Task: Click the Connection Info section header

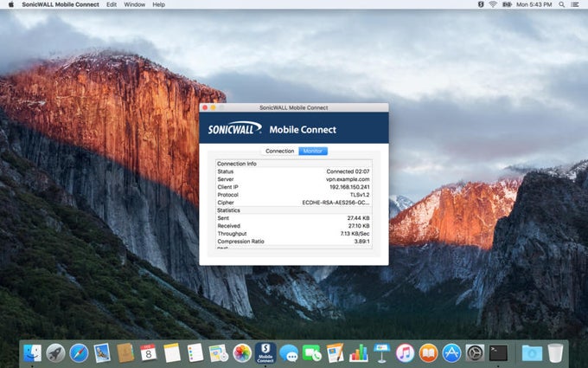Action: 237,164
